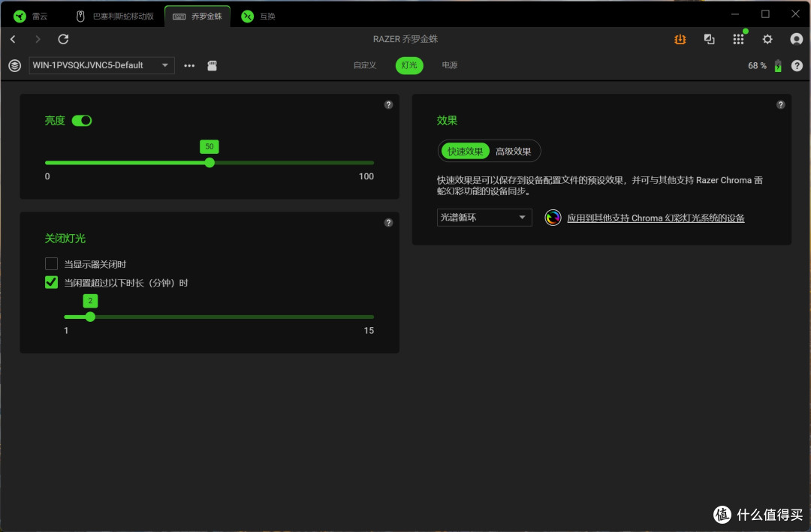
Task: Show help for the 关闭灯光 panel
Action: tap(388, 223)
